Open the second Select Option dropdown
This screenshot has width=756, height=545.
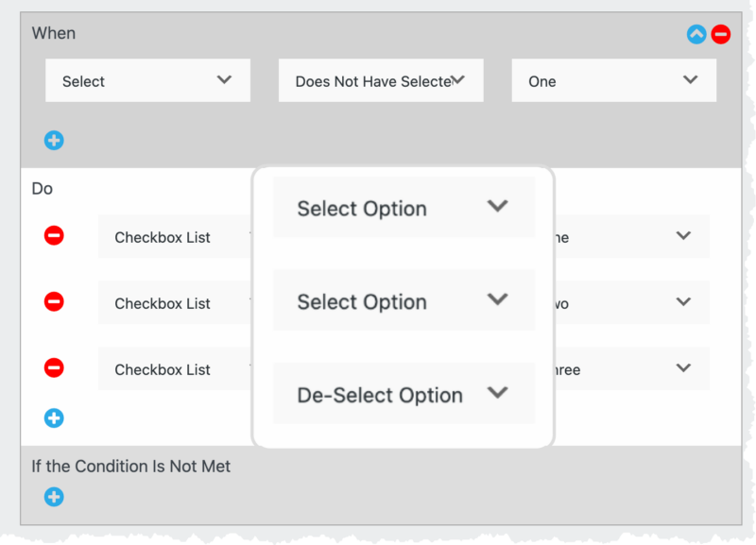click(404, 300)
